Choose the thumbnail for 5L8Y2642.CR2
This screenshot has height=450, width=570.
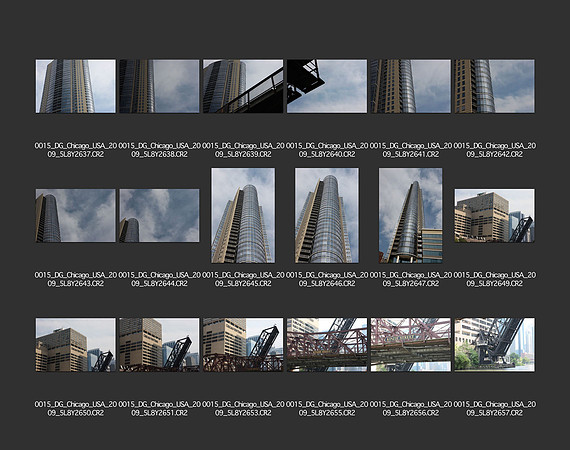[494, 86]
